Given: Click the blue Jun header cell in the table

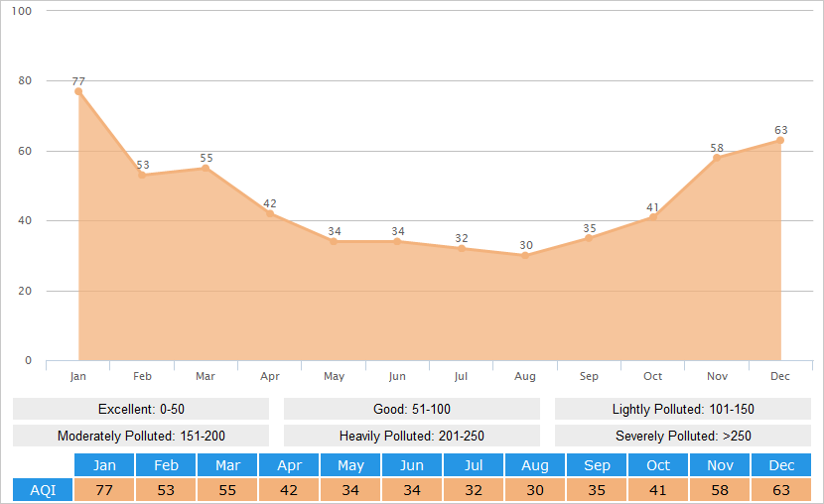Looking at the screenshot, I should [x=411, y=465].
